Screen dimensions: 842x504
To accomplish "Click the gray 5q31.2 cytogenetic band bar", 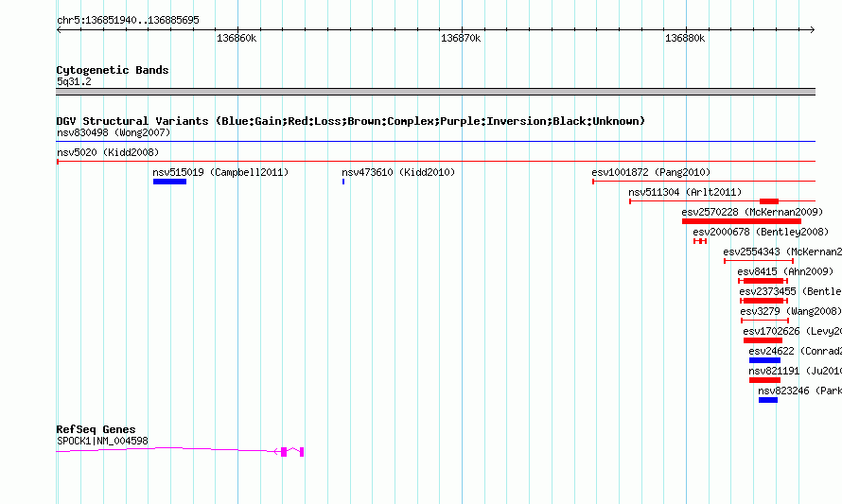I will (x=435, y=92).
